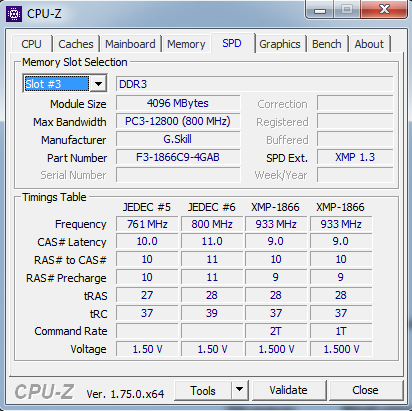Viewport: 412px width, 411px height.
Task: Switch to the CPU tab
Action: 32,44
